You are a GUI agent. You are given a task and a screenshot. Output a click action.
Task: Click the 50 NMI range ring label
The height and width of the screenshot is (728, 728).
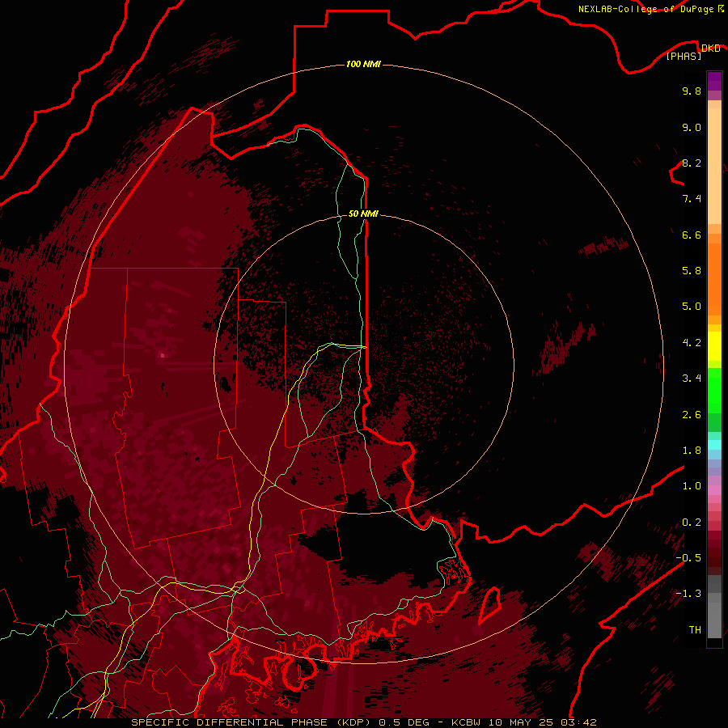point(363,214)
